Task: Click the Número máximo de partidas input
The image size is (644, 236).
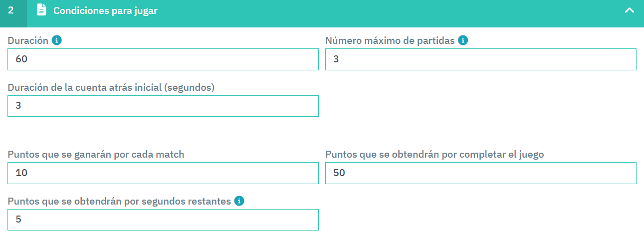Action: pos(480,59)
